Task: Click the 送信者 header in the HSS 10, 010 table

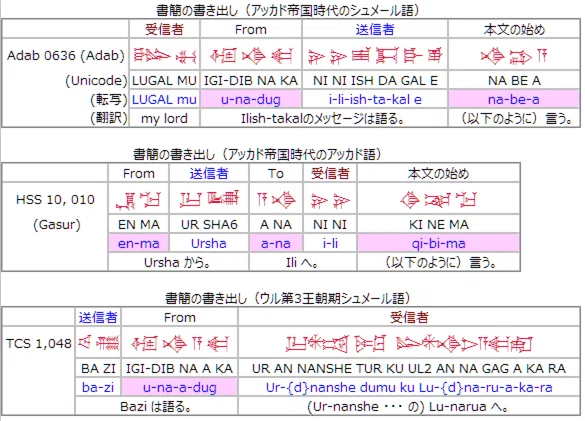Action: click(209, 173)
